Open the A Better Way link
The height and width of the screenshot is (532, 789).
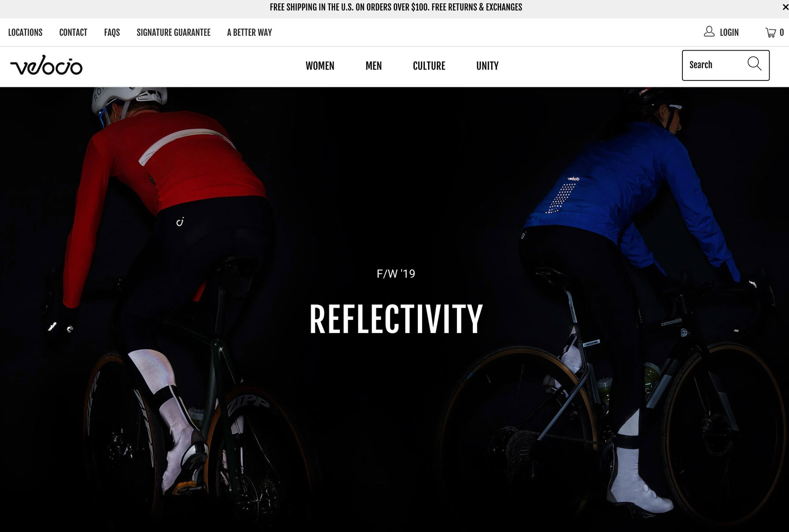click(x=249, y=33)
